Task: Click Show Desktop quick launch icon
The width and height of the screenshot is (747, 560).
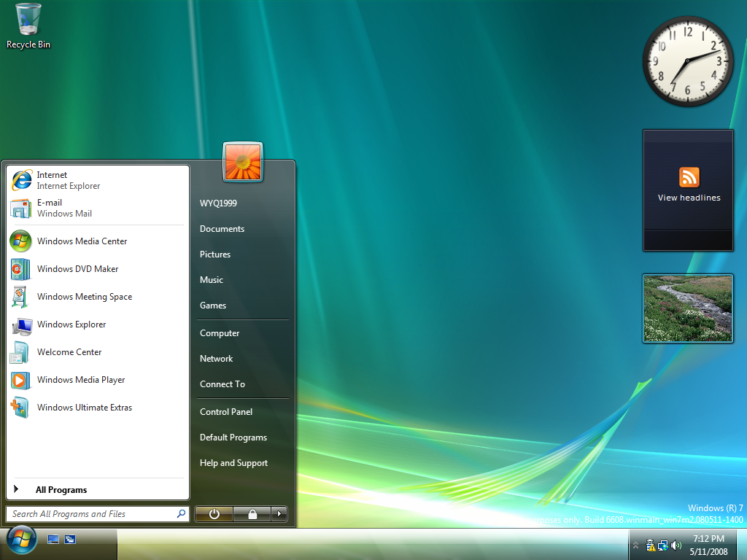Action: (53, 540)
